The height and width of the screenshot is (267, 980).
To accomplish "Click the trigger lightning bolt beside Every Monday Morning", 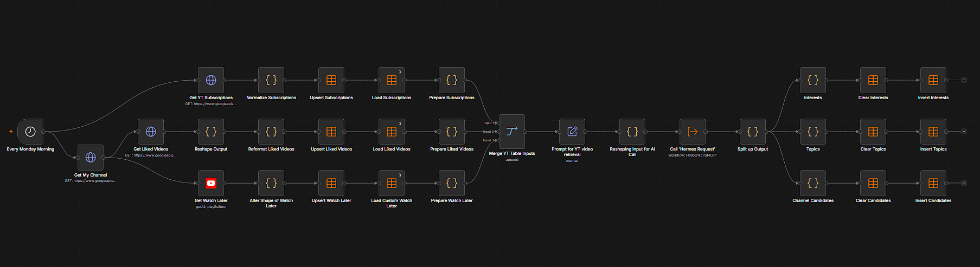I will pos(11,132).
